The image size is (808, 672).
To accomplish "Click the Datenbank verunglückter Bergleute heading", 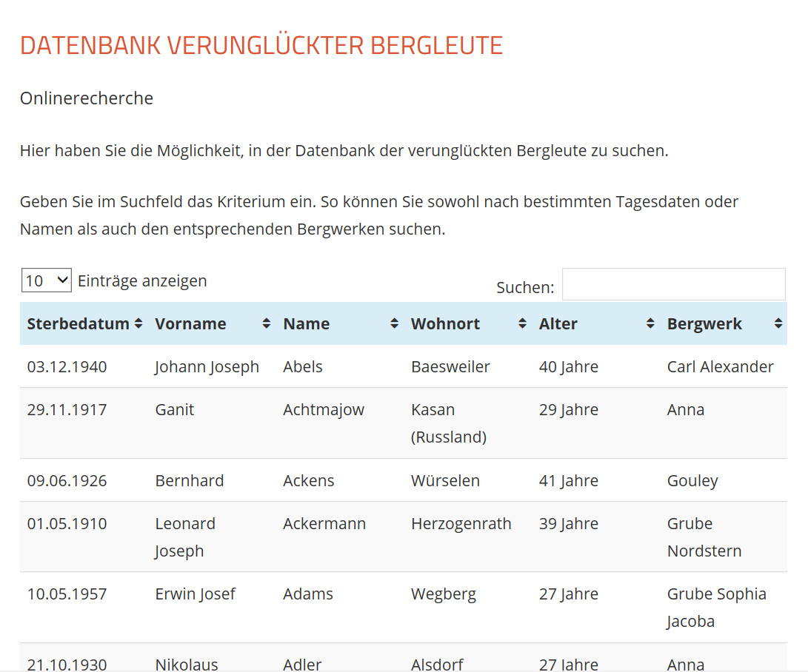I will point(261,46).
